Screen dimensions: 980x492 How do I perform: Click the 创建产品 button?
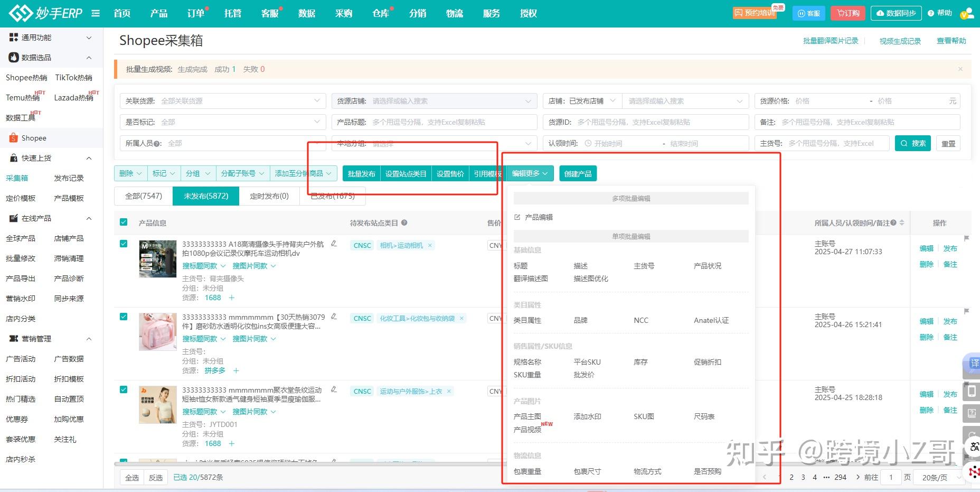coord(578,173)
